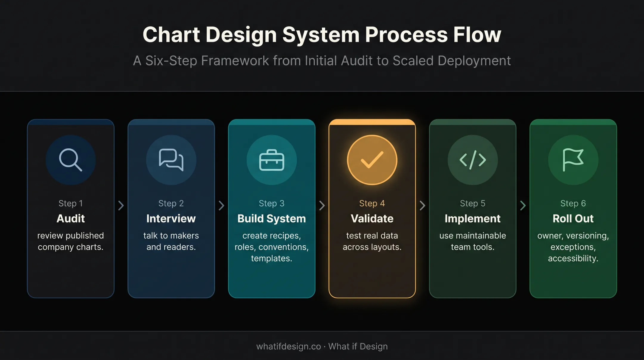Click the 'Step 4' label
Image resolution: width=644 pixels, height=360 pixels.
[372, 203]
